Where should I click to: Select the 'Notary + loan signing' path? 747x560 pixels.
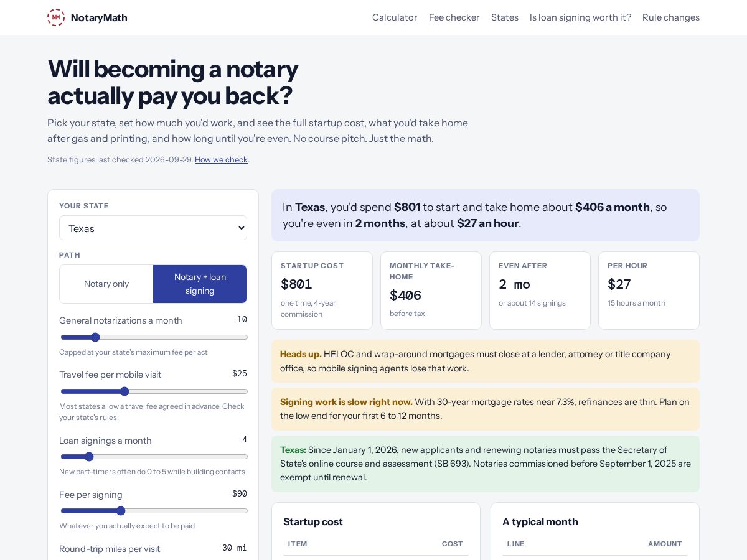point(200,284)
